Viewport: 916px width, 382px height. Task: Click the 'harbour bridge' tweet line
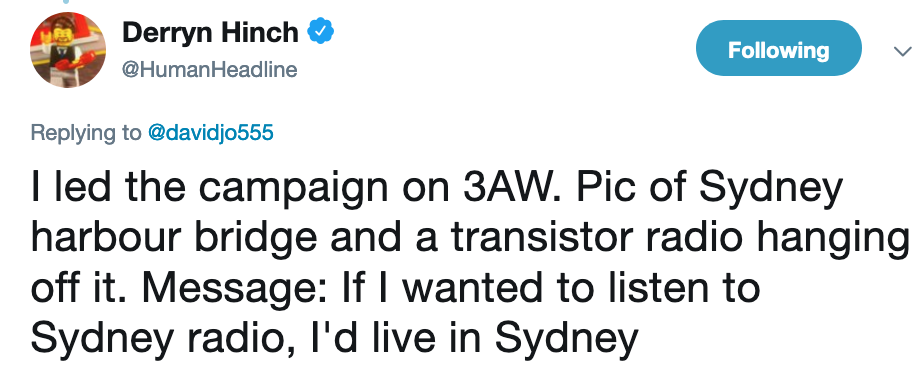(x=472, y=238)
